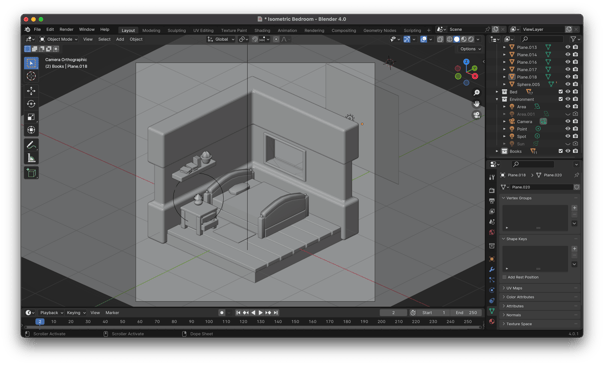Open the Add menu in viewport header

(120, 39)
